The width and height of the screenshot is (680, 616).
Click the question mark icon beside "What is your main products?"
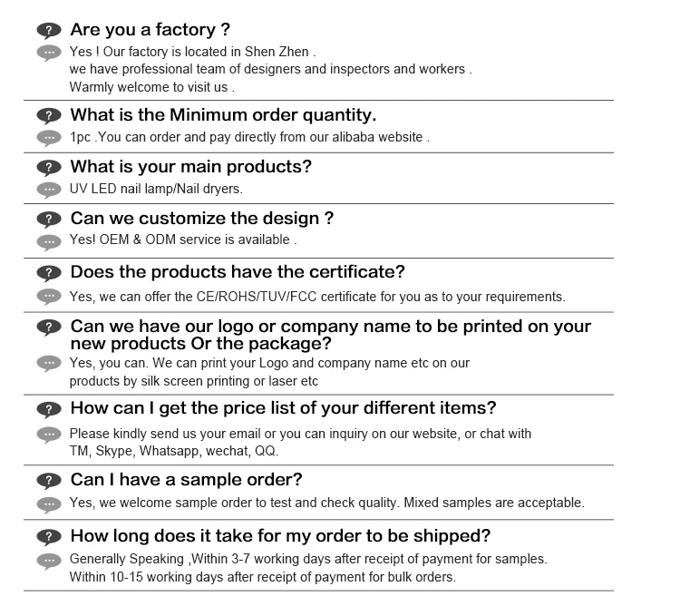click(49, 168)
